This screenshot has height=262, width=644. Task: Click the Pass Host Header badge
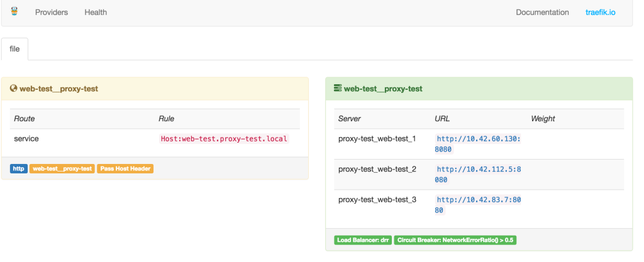[125, 168]
